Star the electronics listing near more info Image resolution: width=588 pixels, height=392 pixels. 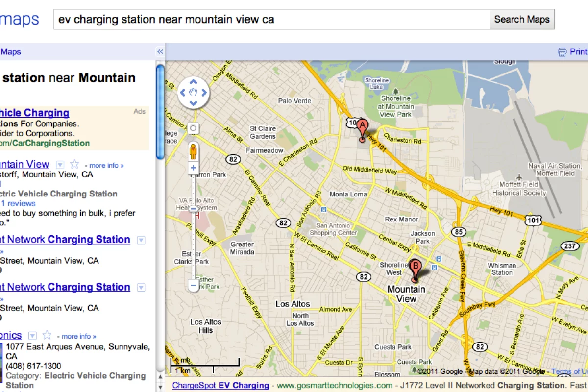click(47, 336)
